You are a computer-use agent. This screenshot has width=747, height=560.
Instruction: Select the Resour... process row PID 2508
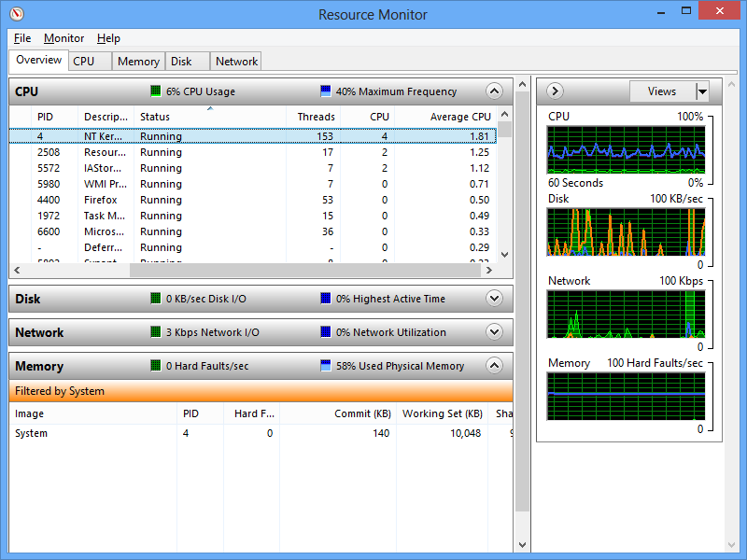coord(252,152)
